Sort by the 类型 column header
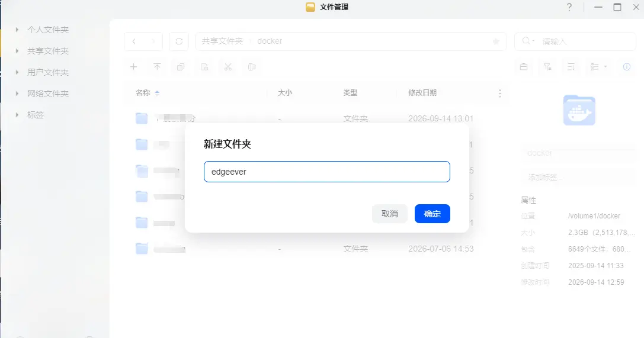 350,93
